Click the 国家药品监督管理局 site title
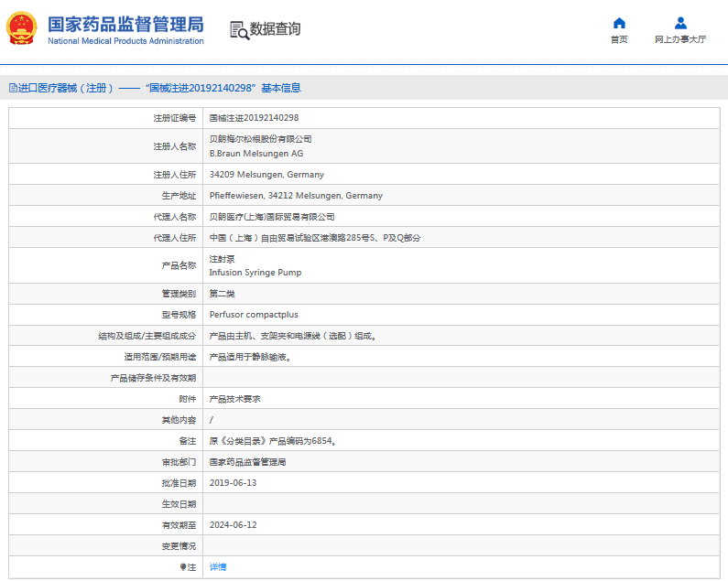The width and height of the screenshot is (728, 581). [125, 25]
